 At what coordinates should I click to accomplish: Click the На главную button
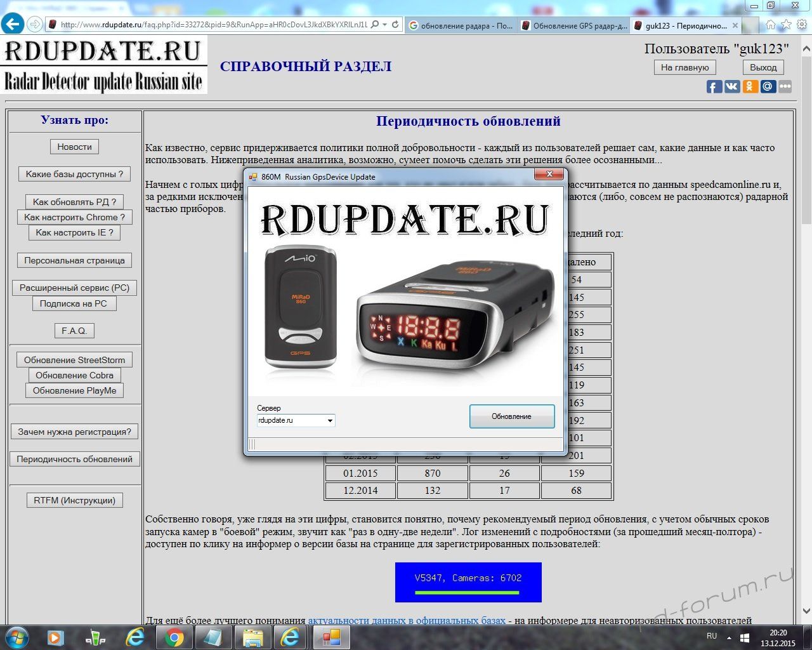click(684, 67)
